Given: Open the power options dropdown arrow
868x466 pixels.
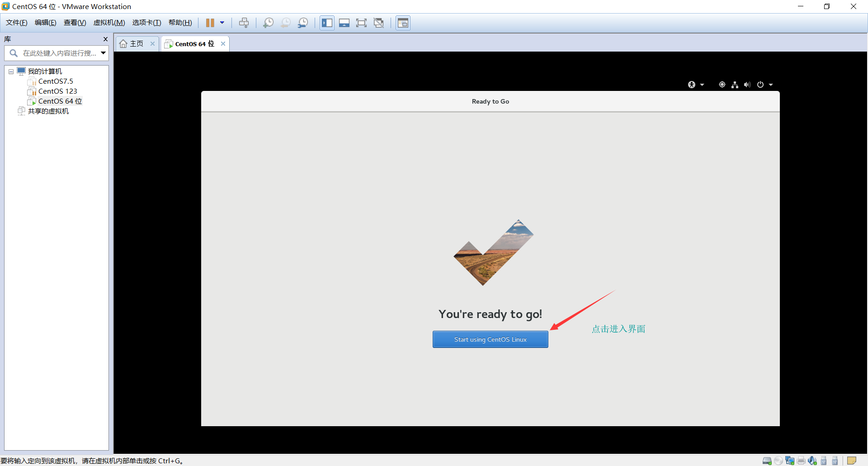Looking at the screenshot, I should point(222,23).
